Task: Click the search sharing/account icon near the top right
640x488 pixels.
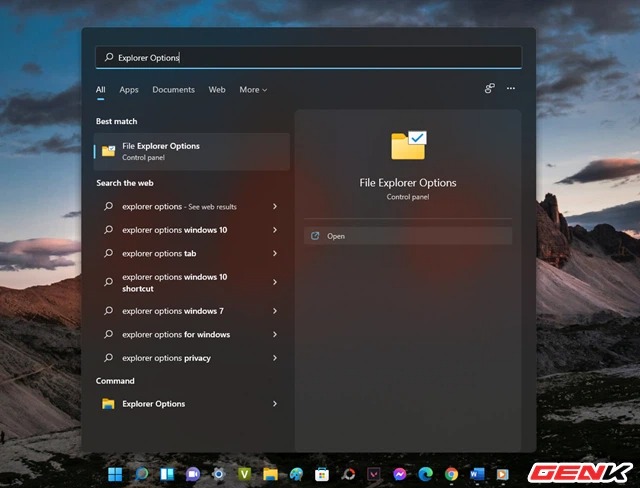Action: click(x=489, y=89)
